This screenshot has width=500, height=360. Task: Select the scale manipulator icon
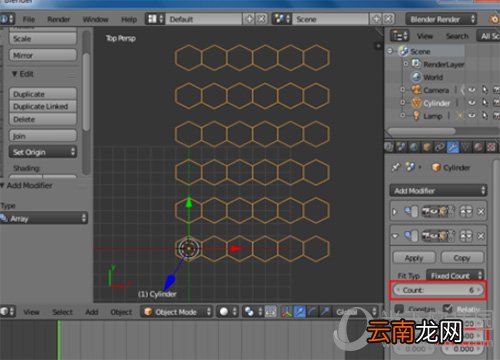tap(325, 312)
